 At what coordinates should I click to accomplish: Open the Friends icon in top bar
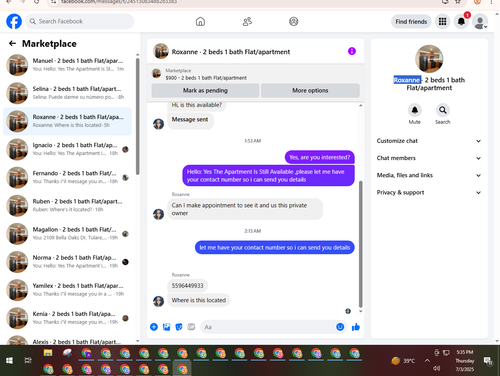[247, 22]
